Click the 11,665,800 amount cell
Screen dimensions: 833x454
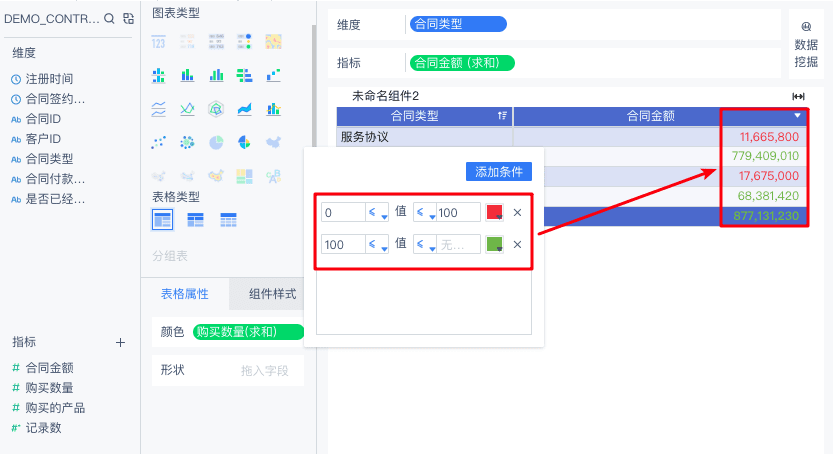point(769,137)
